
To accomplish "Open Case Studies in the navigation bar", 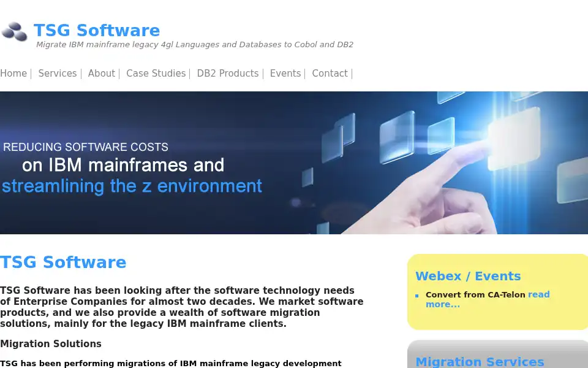I will point(156,73).
